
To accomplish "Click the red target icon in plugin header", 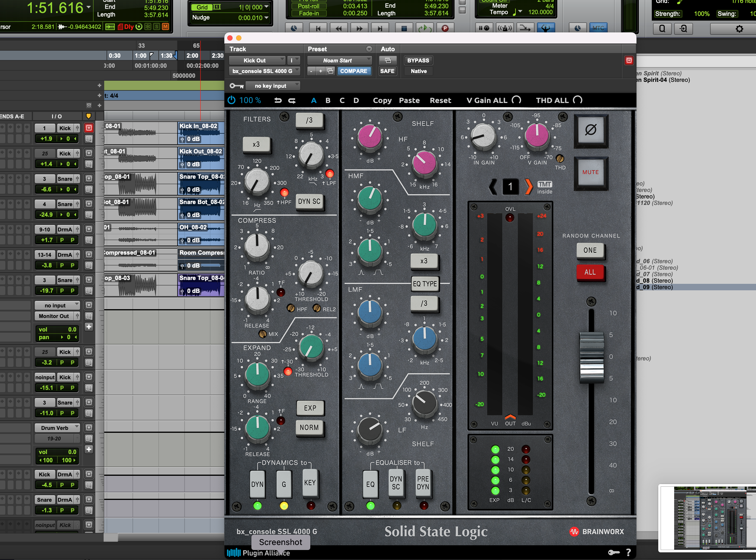I will pos(629,60).
